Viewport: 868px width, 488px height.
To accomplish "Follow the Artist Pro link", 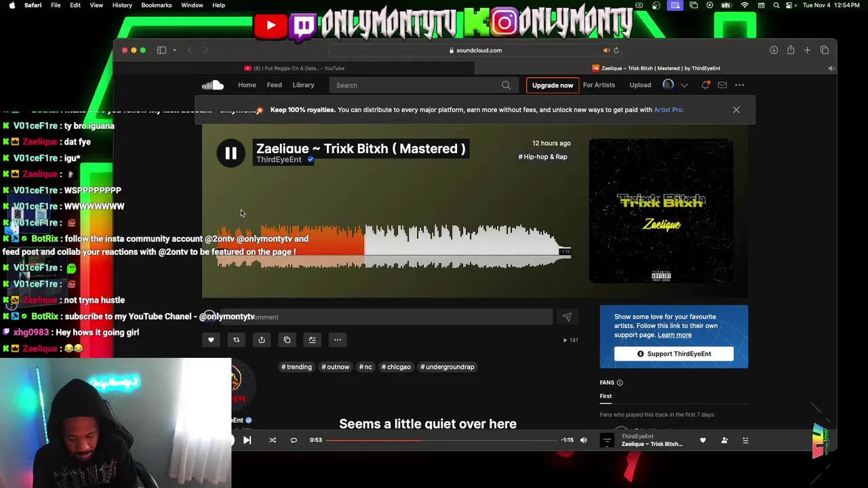I will (668, 110).
